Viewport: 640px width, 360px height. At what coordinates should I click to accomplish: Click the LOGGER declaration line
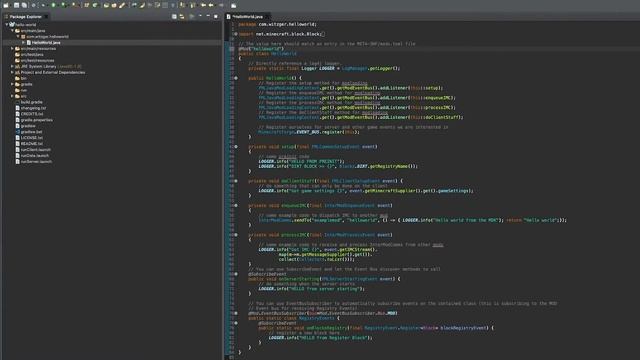point(324,68)
